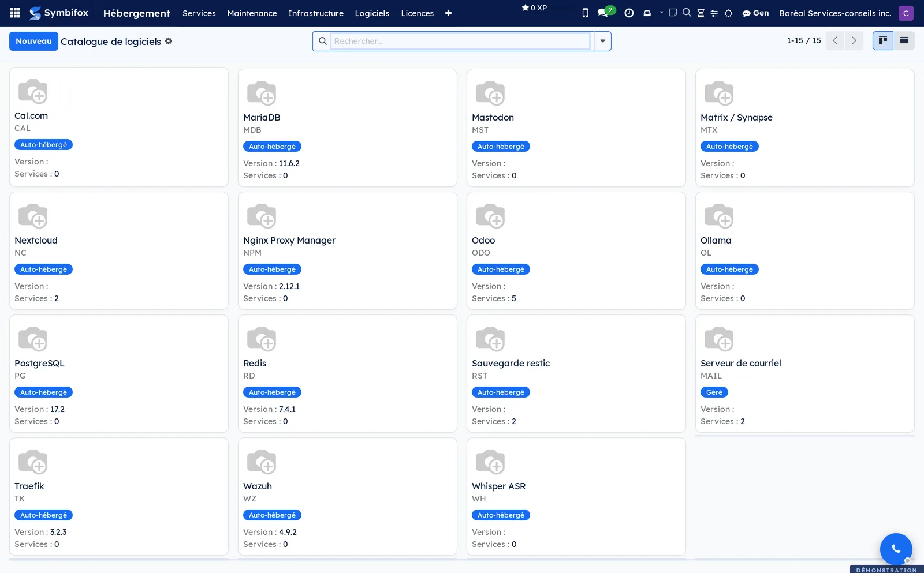This screenshot has height=573, width=924.
Task: Add an image to the Whisper ASR card
Action: (x=490, y=462)
